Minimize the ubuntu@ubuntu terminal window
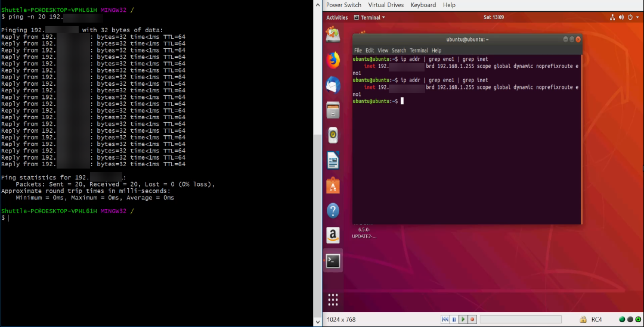The image size is (644, 327). 565,39
